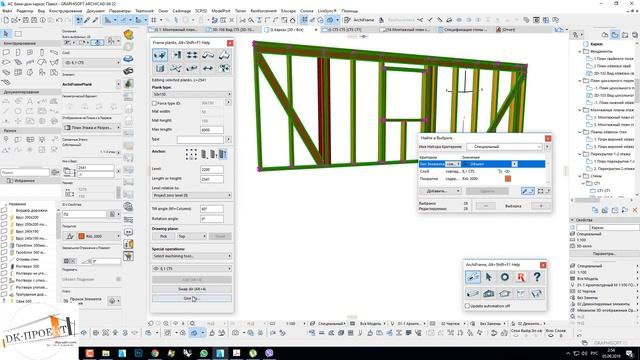Click the red R icon in ArchiFrame palette
640x360 pixels.
(x=521, y=277)
